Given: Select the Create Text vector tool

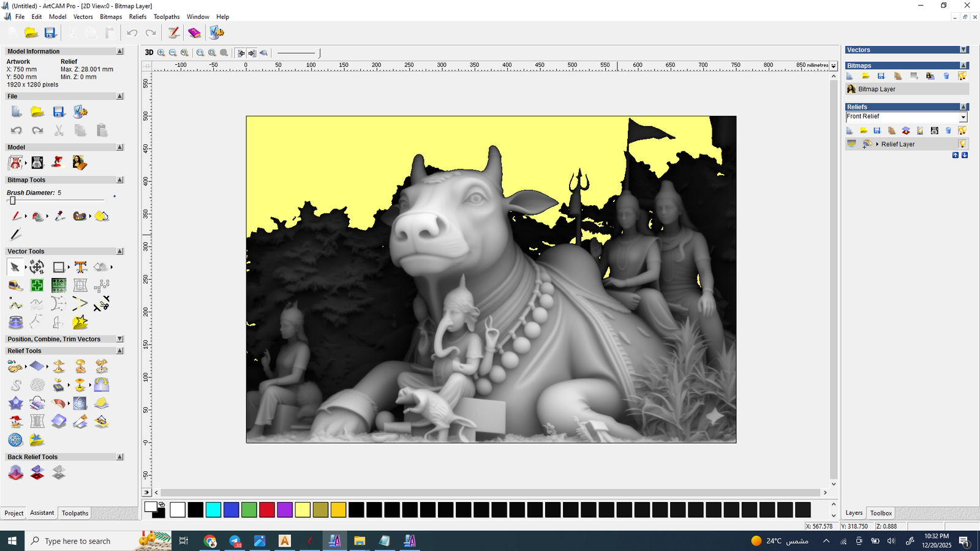Looking at the screenshot, I should [80, 267].
